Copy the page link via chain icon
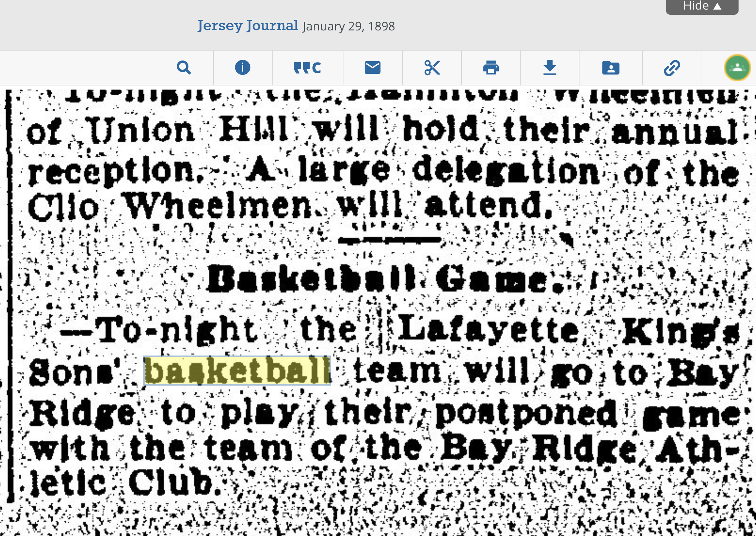 click(672, 68)
